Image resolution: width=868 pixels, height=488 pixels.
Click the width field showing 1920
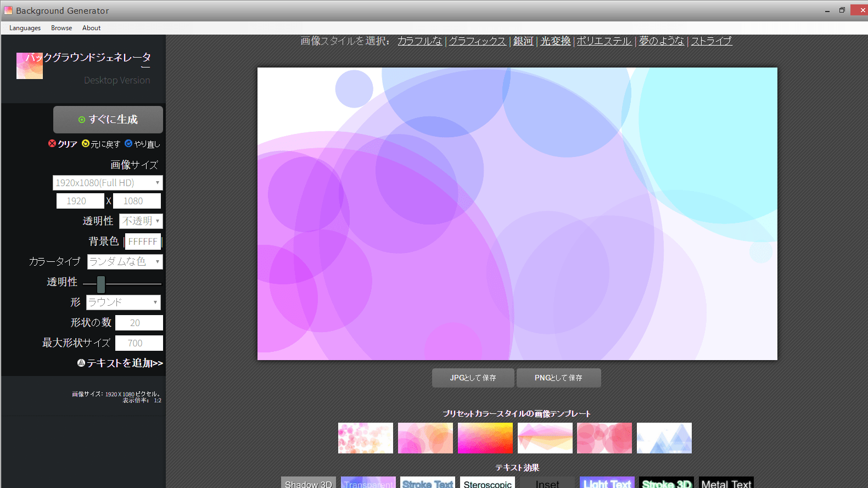click(80, 201)
